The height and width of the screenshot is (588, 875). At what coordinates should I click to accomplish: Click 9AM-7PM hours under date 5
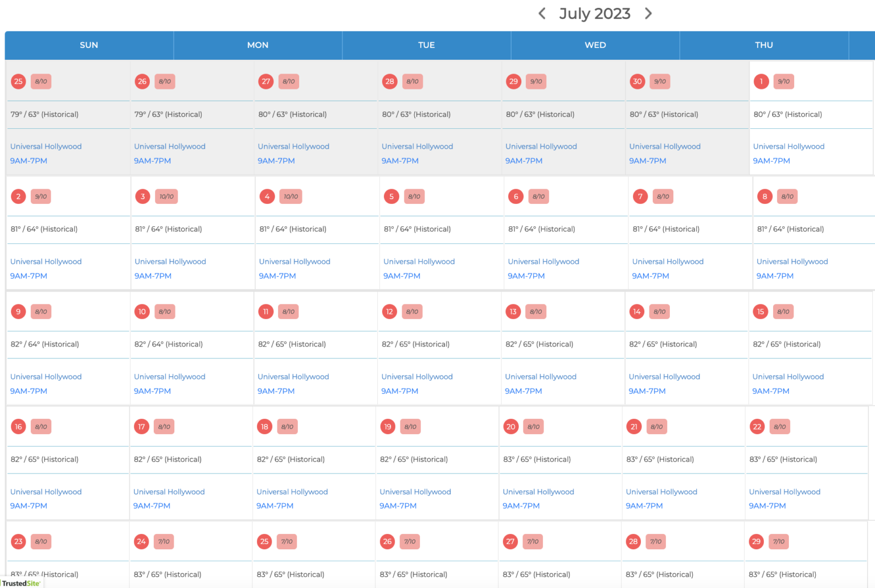point(402,276)
